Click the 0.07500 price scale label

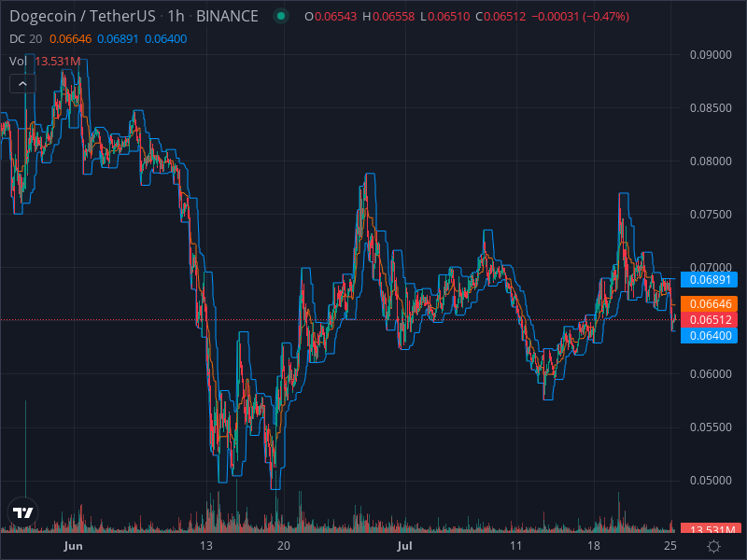click(x=711, y=215)
